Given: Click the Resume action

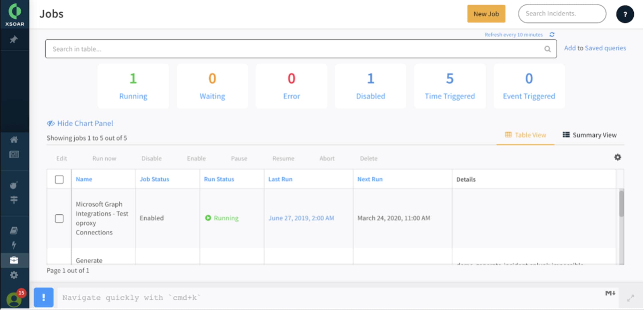Looking at the screenshot, I should [x=283, y=158].
